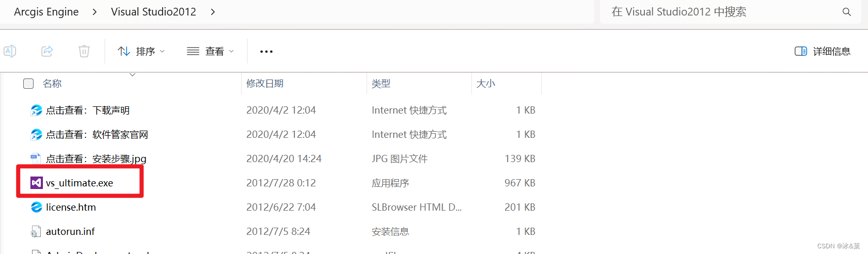
Task: Toggle the details pane (详细信息)
Action: [x=823, y=51]
